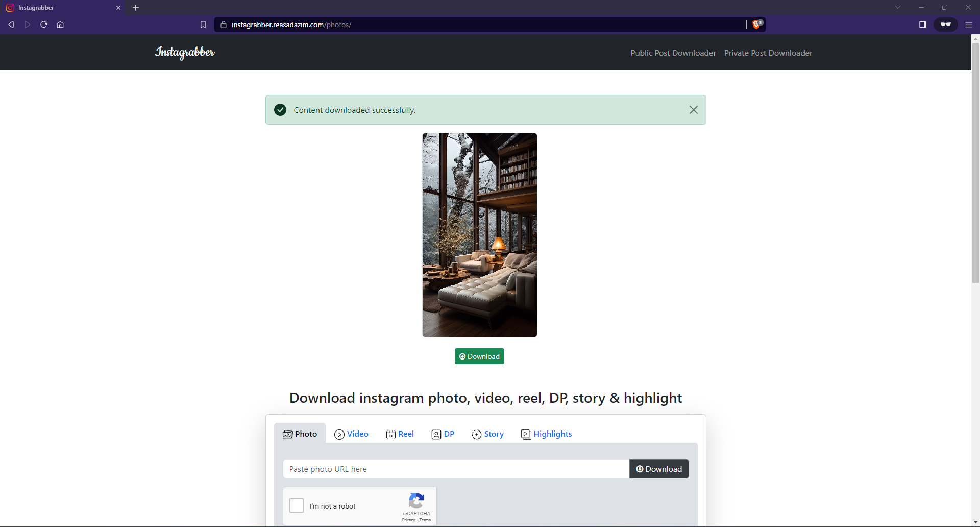Switch to the Photo tab
This screenshot has height=527, width=980.
point(300,434)
